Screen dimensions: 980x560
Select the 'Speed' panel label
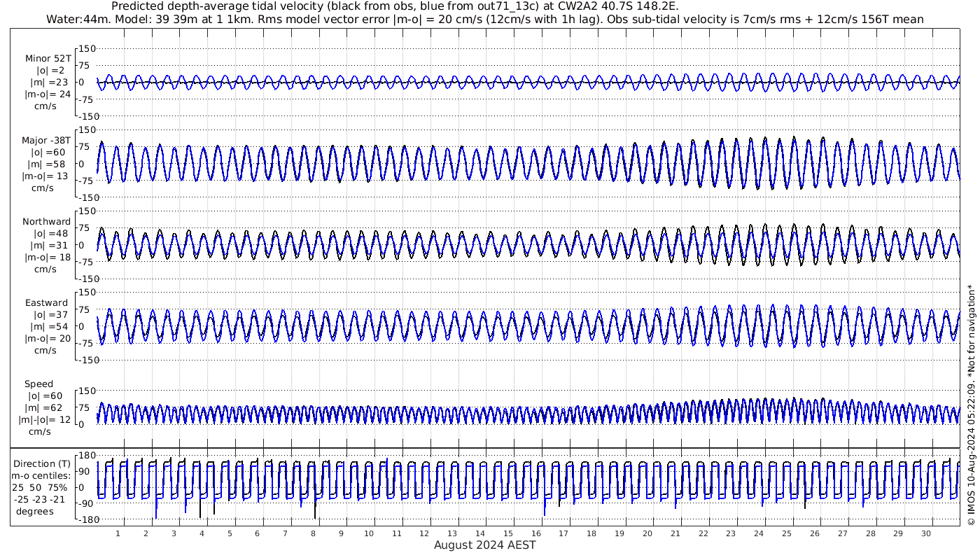38,384
